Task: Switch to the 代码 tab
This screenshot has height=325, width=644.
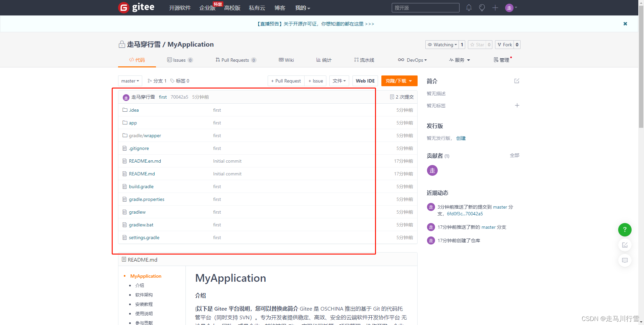Action: click(x=137, y=60)
